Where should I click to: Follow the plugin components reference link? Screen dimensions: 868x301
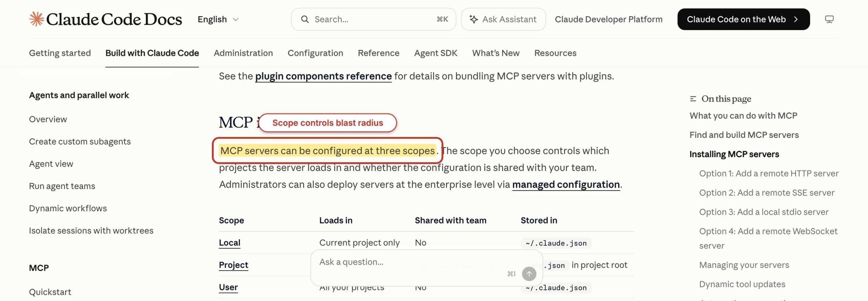point(323,76)
